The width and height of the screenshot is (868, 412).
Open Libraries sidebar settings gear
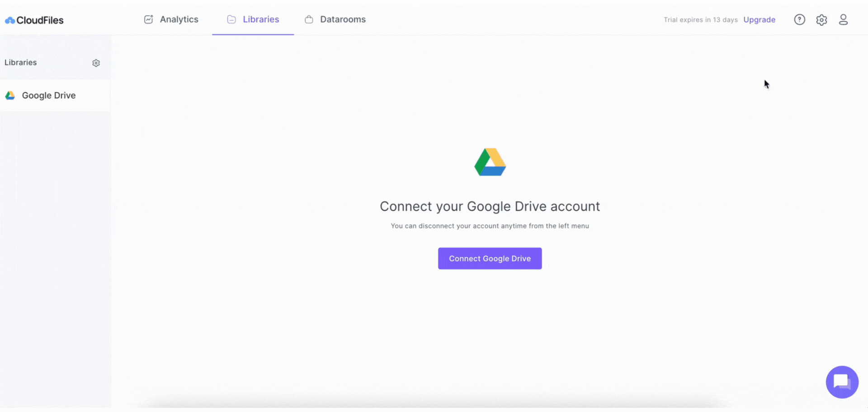[96, 63]
